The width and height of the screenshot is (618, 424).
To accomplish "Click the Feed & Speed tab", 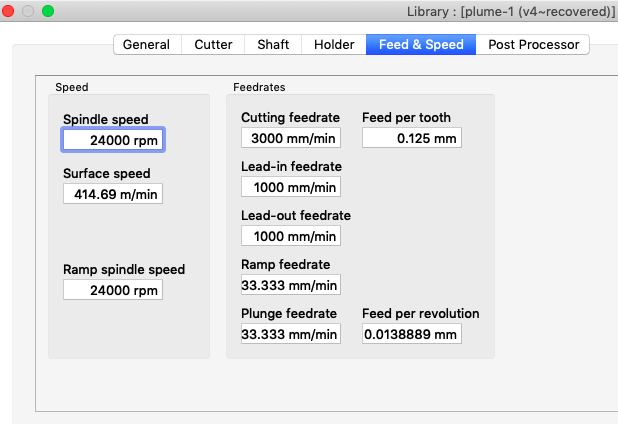I will point(421,45).
